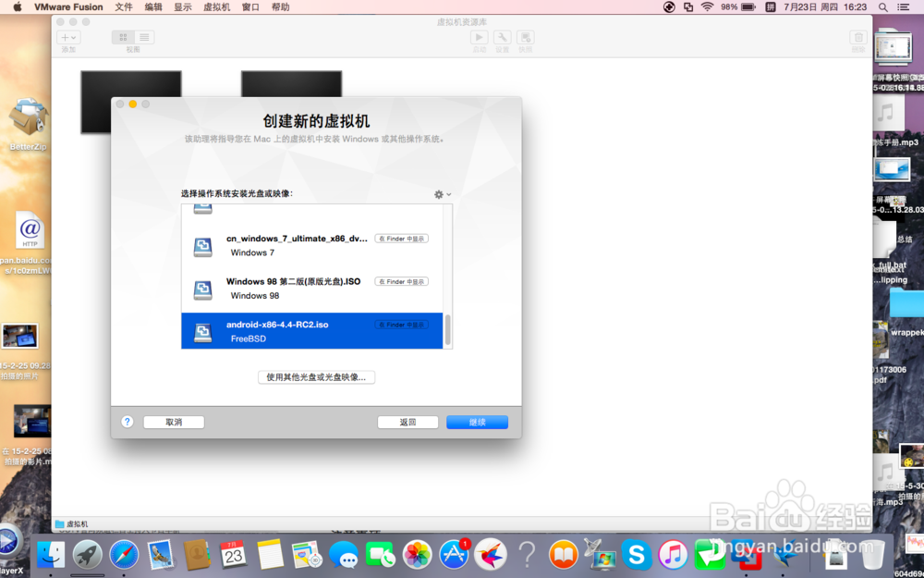The height and width of the screenshot is (578, 924).
Task: Open Contacts from the Dock
Action: click(197, 555)
